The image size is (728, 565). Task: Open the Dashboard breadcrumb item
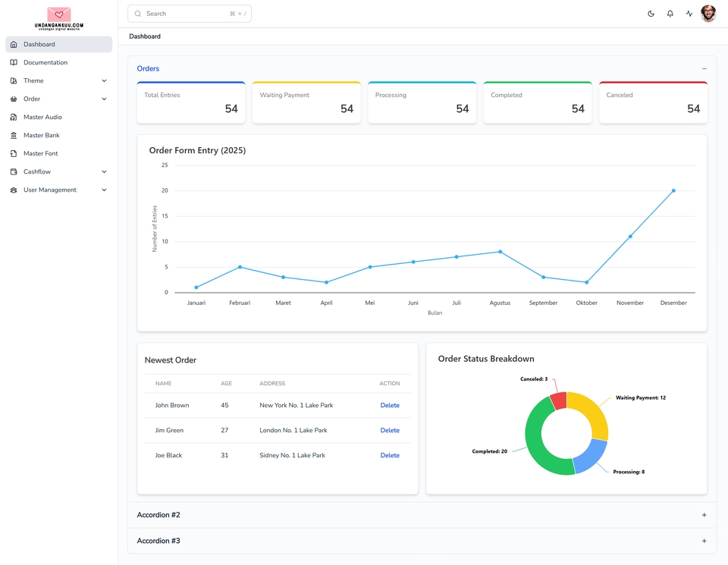coord(145,36)
